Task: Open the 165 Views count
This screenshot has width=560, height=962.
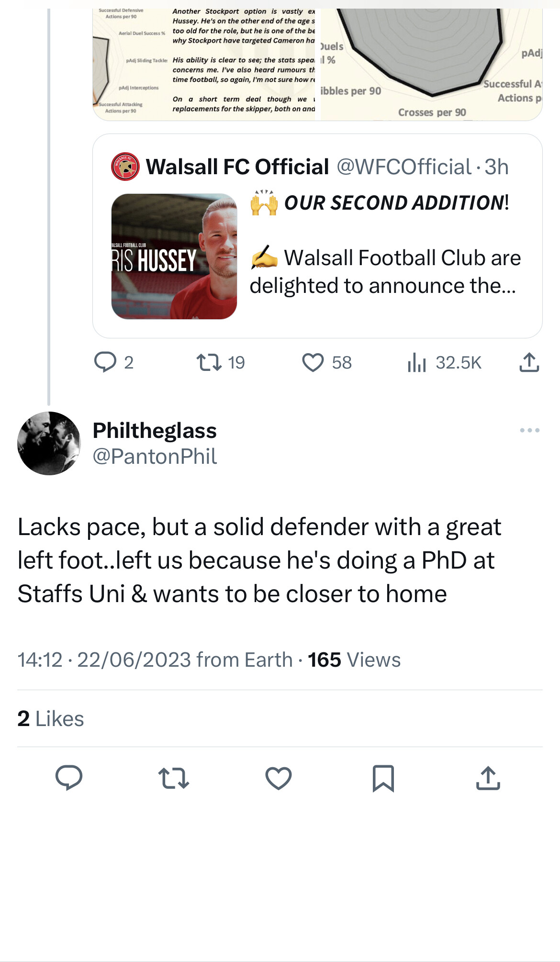Action: 354,660
